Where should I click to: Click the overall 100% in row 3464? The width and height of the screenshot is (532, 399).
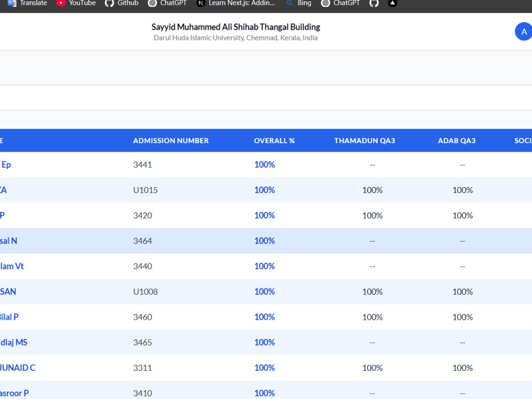(264, 241)
